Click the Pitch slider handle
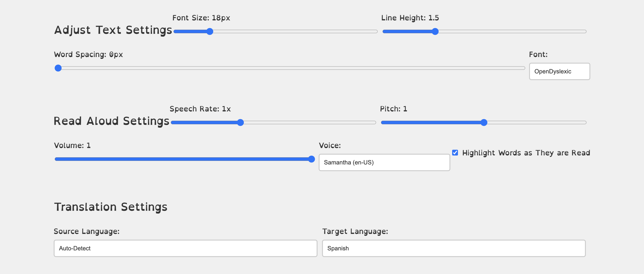The image size is (644, 274). (x=484, y=122)
